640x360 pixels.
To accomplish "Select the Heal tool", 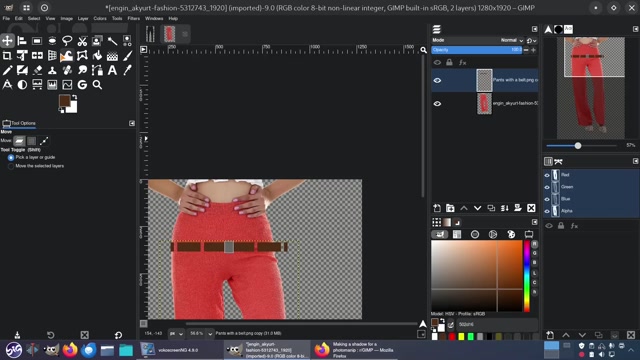I will click(67, 70).
